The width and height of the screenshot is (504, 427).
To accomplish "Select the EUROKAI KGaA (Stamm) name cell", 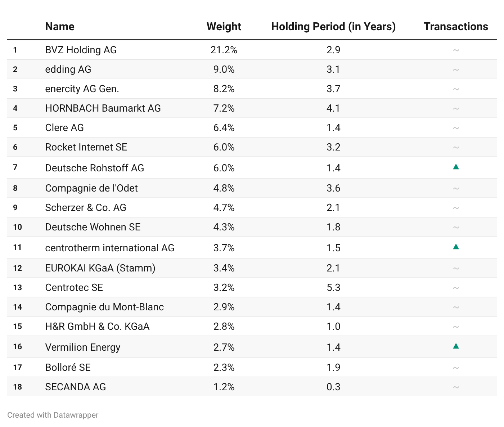I will pos(100,268).
